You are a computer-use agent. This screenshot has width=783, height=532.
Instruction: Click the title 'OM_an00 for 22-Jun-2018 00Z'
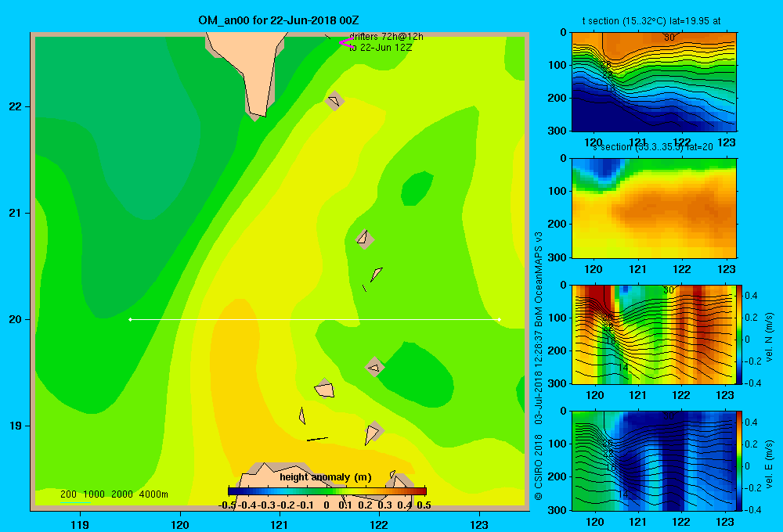tap(278, 20)
